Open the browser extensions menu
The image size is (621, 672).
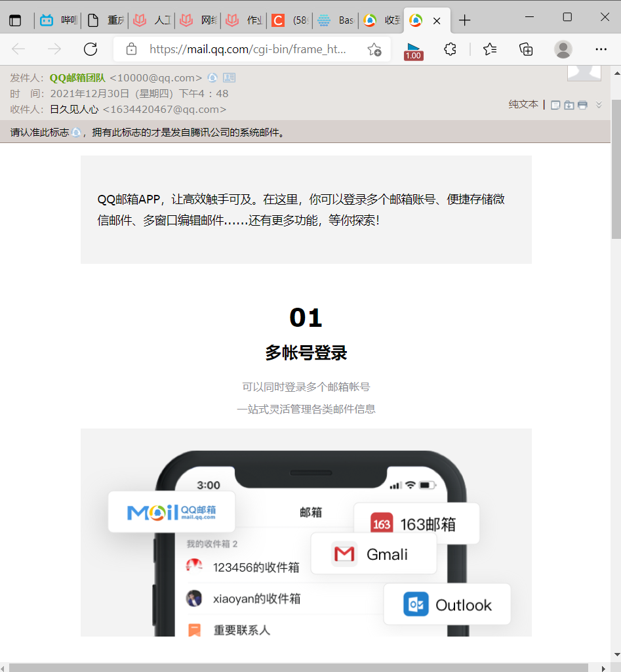(x=450, y=49)
